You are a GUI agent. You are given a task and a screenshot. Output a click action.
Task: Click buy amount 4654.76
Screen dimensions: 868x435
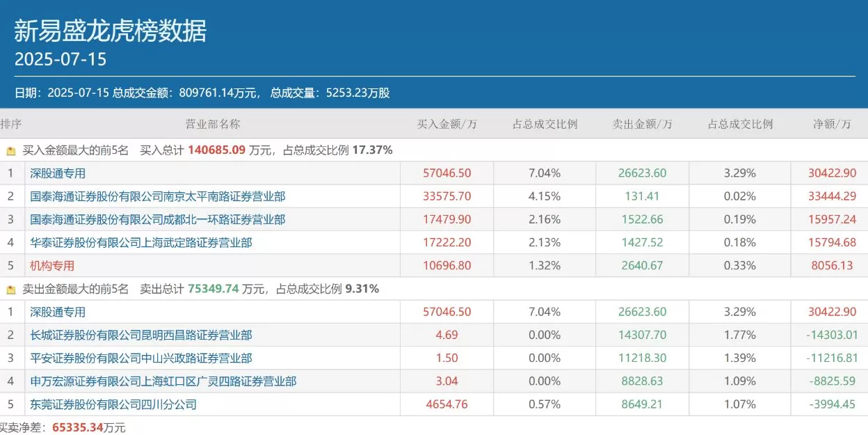(447, 404)
